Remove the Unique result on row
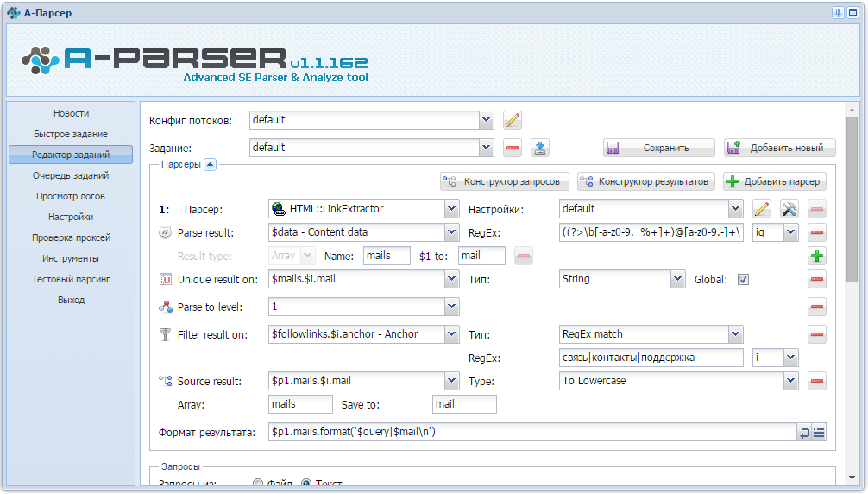The image size is (868, 494). pyautogui.click(x=816, y=279)
